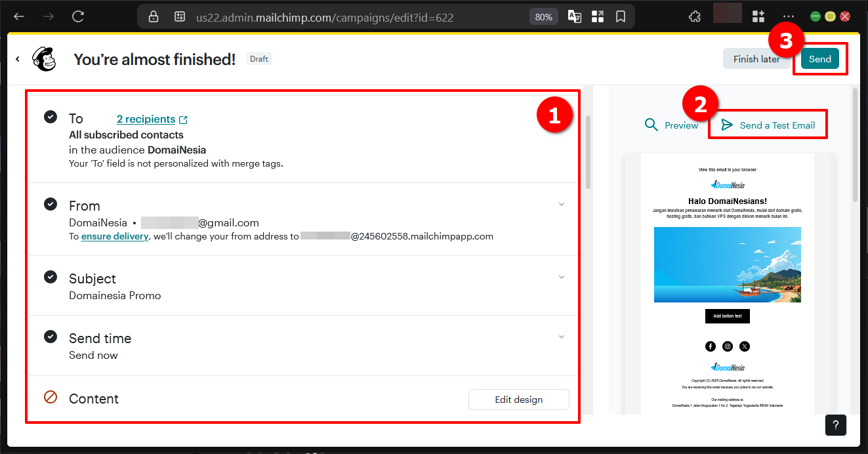Screen dimensions: 868x454
Task: Click the translate icon in address bar
Action: [574, 16]
